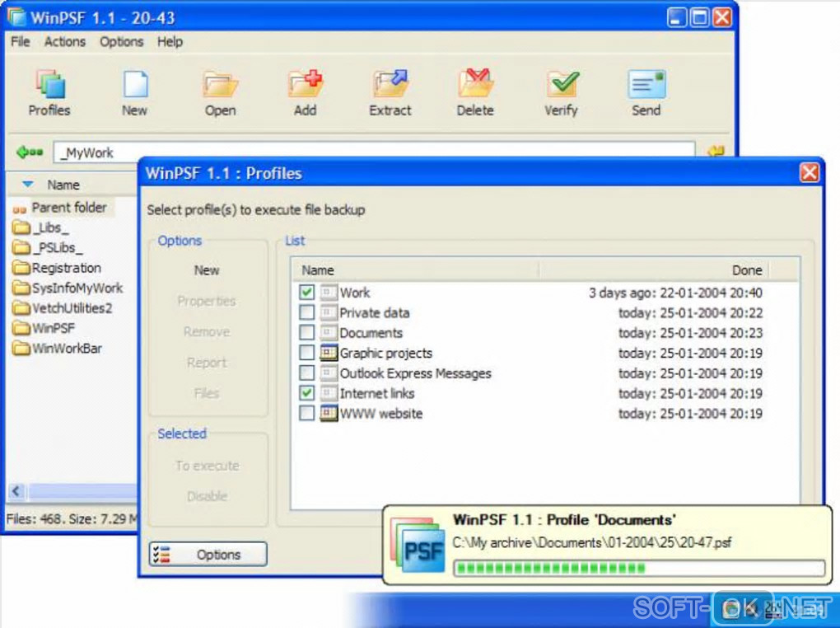Click New in the profile Options panel
840x628 pixels.
pyautogui.click(x=207, y=270)
